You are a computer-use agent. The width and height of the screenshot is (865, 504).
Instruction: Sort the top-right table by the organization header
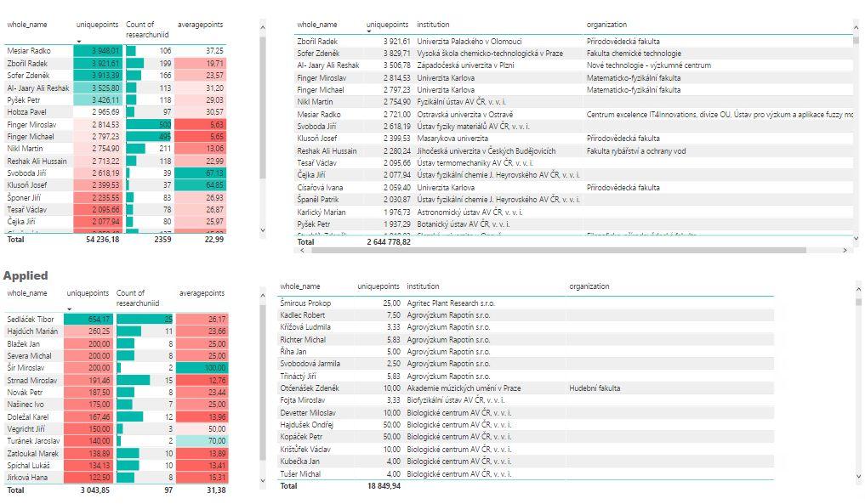(x=606, y=25)
